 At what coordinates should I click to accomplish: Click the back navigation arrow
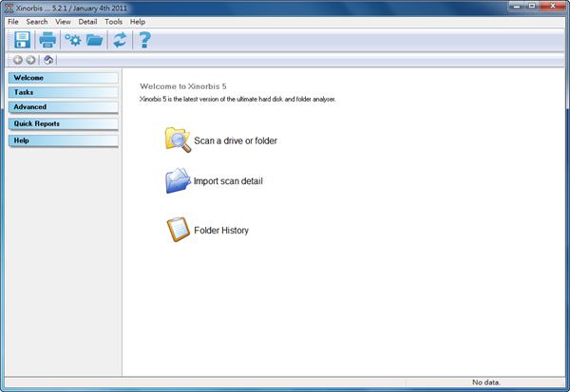pos(18,60)
